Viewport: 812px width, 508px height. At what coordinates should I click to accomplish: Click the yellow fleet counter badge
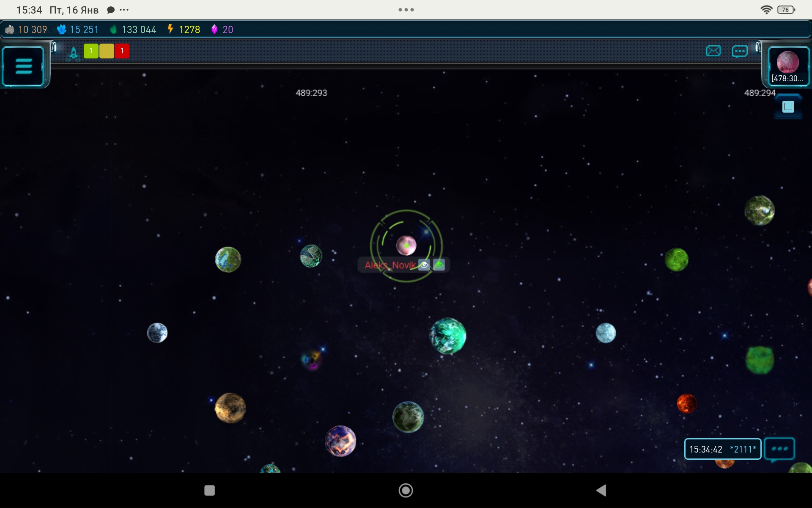pos(107,51)
